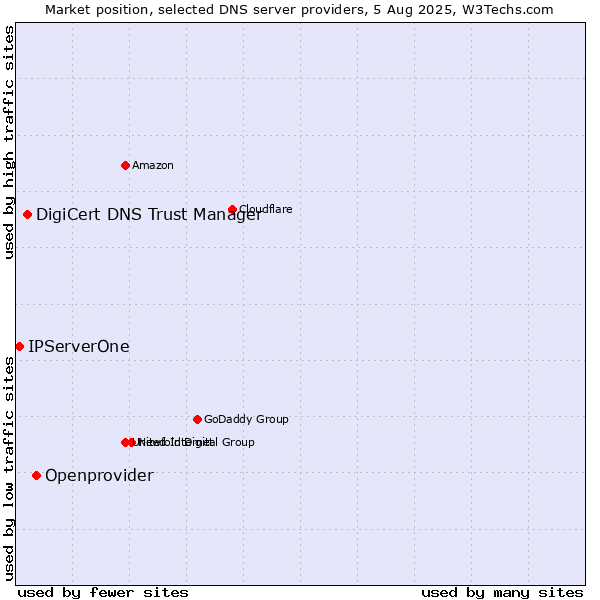This screenshot has height=600, width=600.
Task: Click the 'used by low traffic sites' axis label
Action: 9,469
